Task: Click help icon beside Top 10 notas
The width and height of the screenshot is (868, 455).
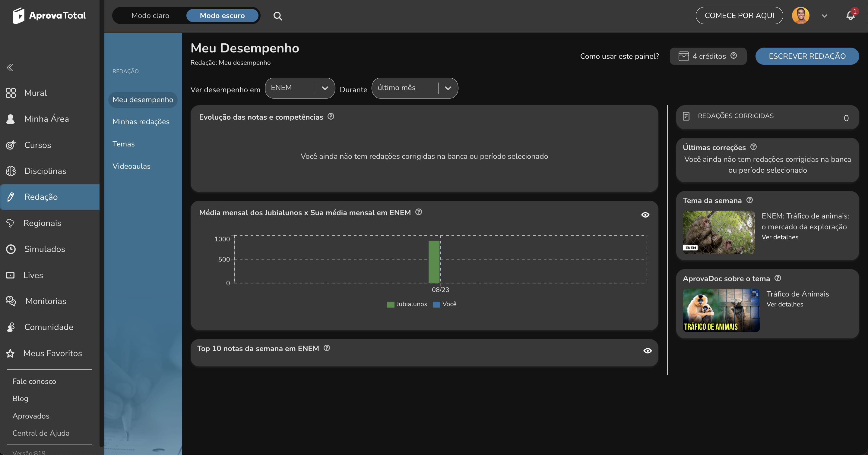Action: (x=327, y=348)
